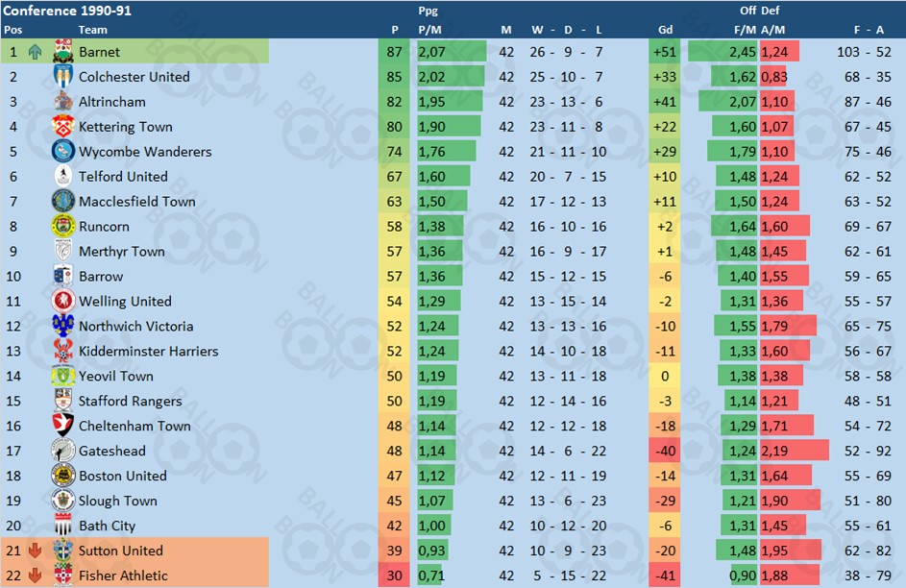Click the Conference 1990-91 title
The image size is (906, 588).
coord(68,11)
